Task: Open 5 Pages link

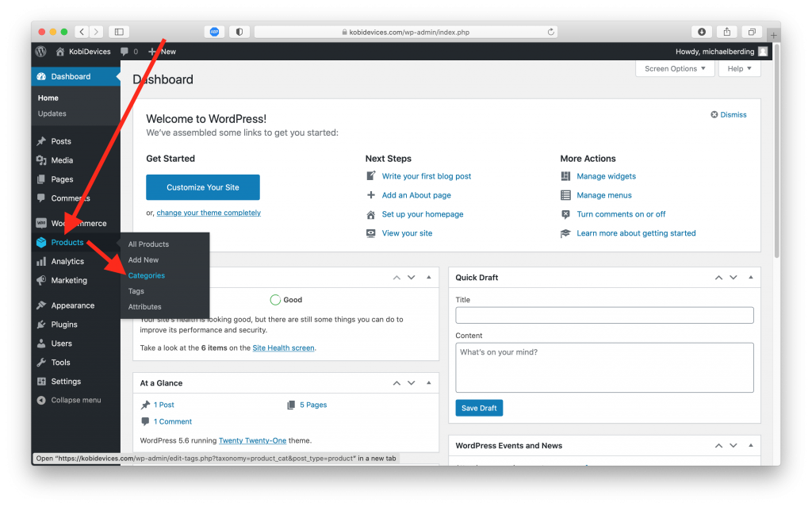Action: (x=313, y=405)
